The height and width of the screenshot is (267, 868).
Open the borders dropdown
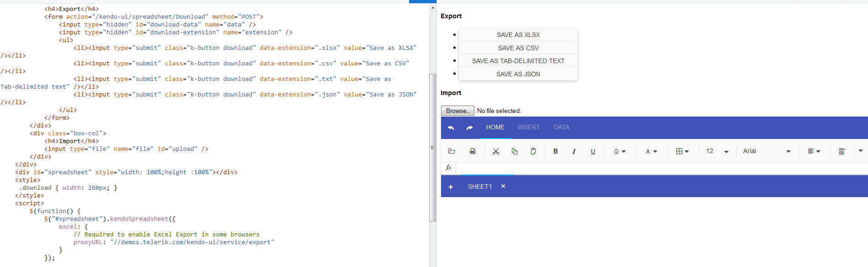pyautogui.click(x=682, y=151)
